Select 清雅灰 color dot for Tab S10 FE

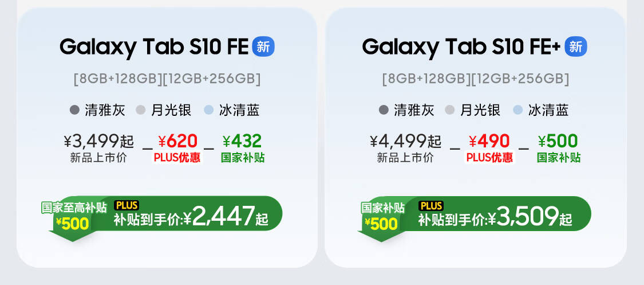(74, 110)
